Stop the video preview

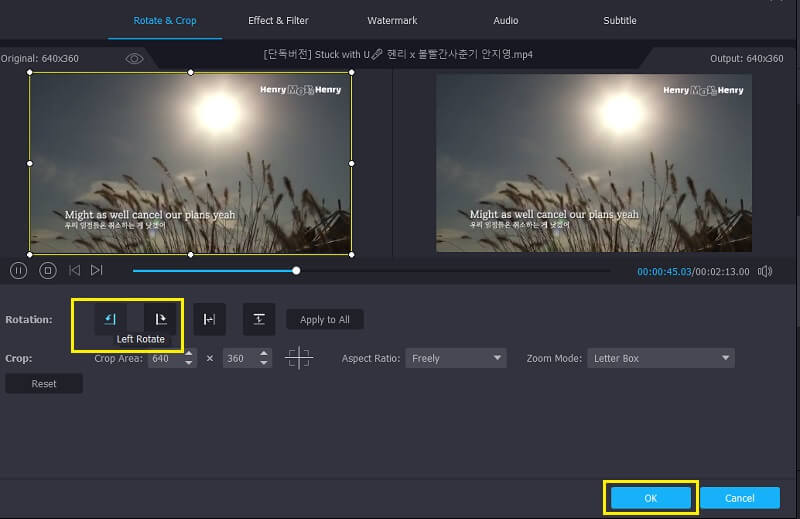(x=47, y=270)
